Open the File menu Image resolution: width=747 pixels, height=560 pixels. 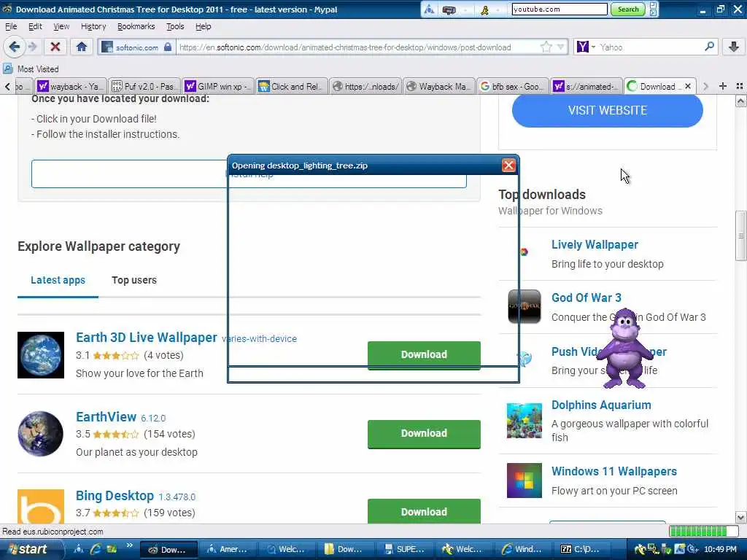coord(11,26)
